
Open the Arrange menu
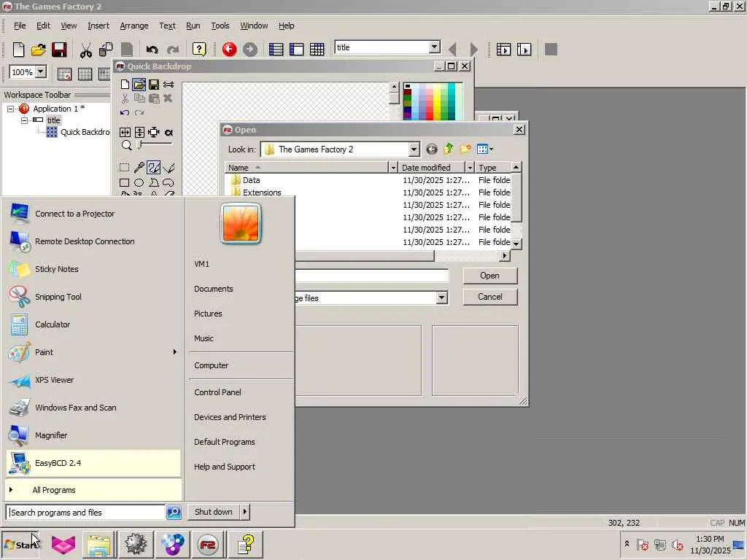(134, 26)
